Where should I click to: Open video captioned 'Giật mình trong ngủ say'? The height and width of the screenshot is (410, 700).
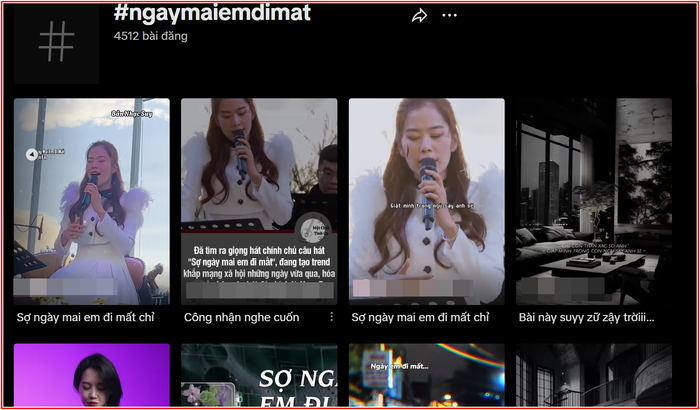(426, 201)
